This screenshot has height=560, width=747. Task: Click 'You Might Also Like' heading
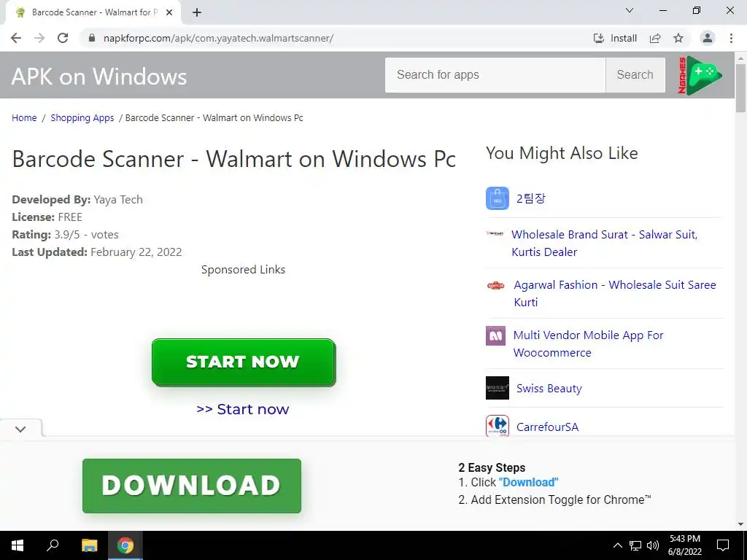[x=562, y=153]
